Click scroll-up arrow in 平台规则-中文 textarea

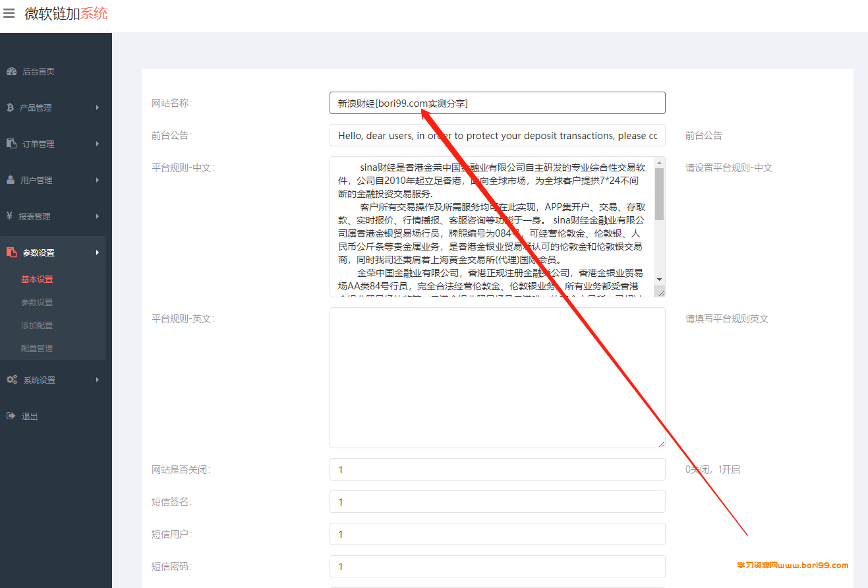tap(659, 162)
